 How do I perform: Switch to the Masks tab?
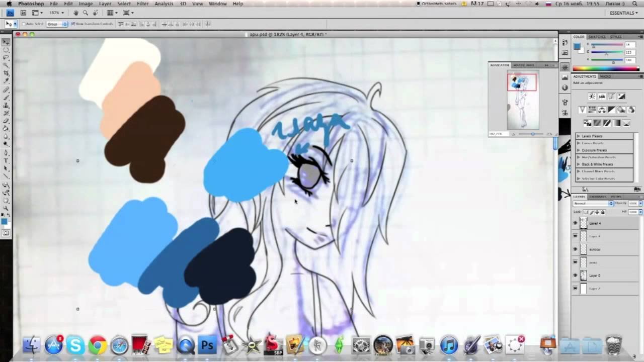point(606,76)
